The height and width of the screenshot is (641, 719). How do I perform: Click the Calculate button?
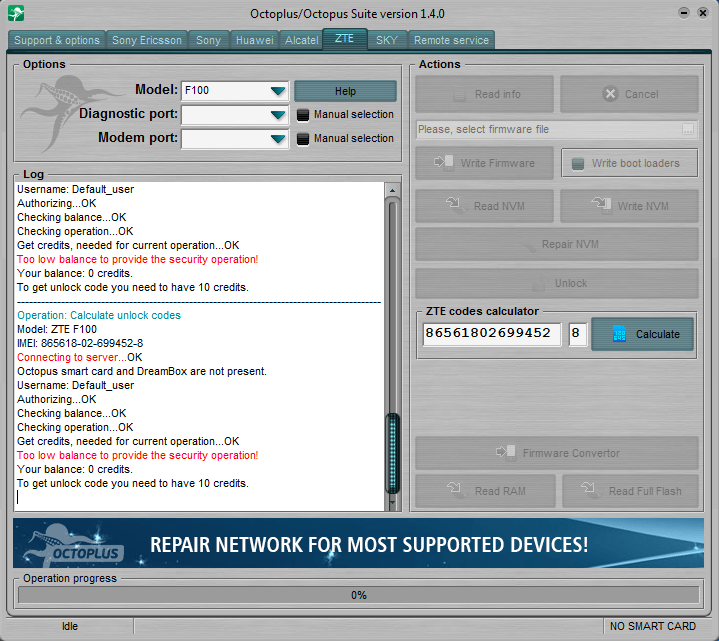tap(642, 334)
